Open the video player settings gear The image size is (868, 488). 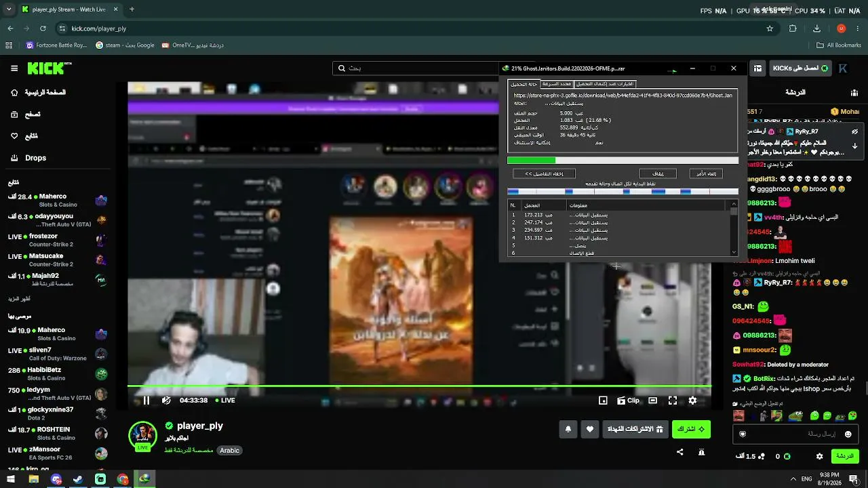coord(692,401)
